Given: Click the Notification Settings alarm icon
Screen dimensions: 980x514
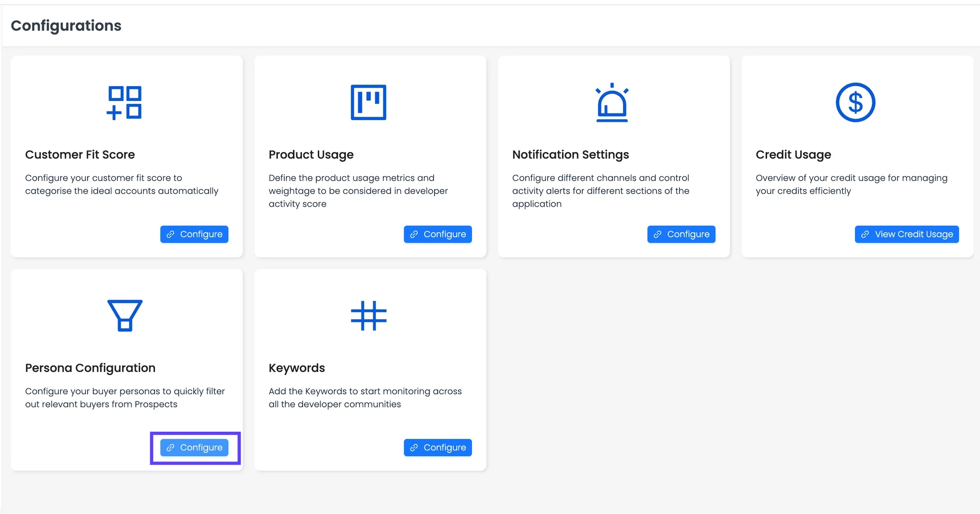Looking at the screenshot, I should pos(612,102).
